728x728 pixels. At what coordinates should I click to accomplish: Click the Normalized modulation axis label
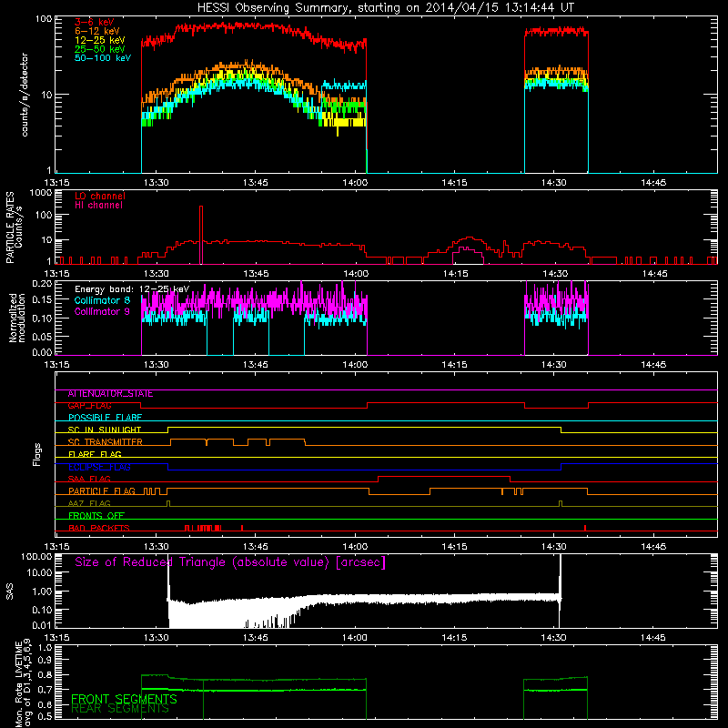tap(17, 318)
